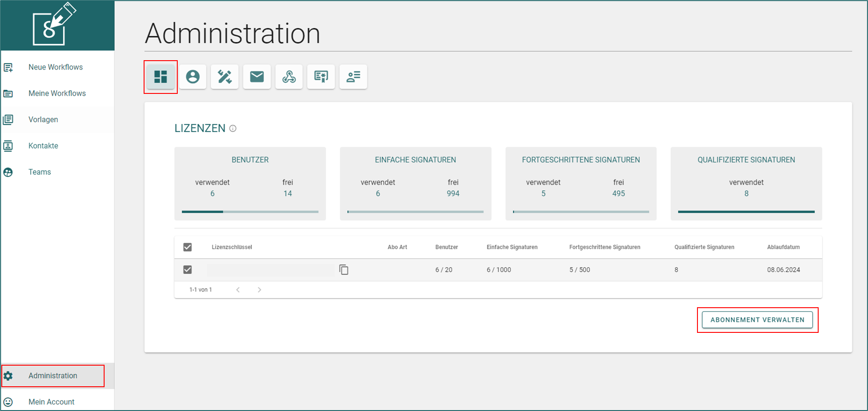Click the Qualifizierte Signaturen card title
The width and height of the screenshot is (868, 411).
746,160
